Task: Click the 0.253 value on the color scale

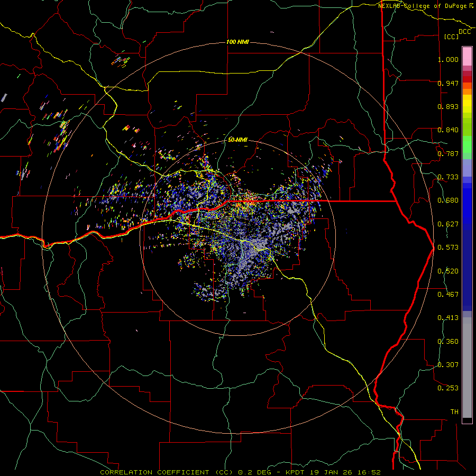Action: (x=448, y=388)
